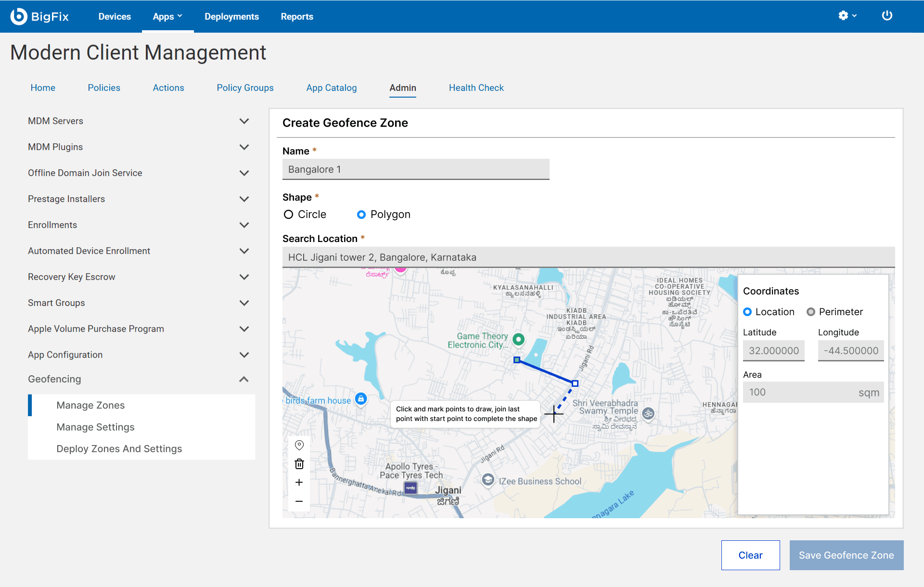924x587 pixels.
Task: Switch to the Admin tab
Action: pyautogui.click(x=403, y=88)
